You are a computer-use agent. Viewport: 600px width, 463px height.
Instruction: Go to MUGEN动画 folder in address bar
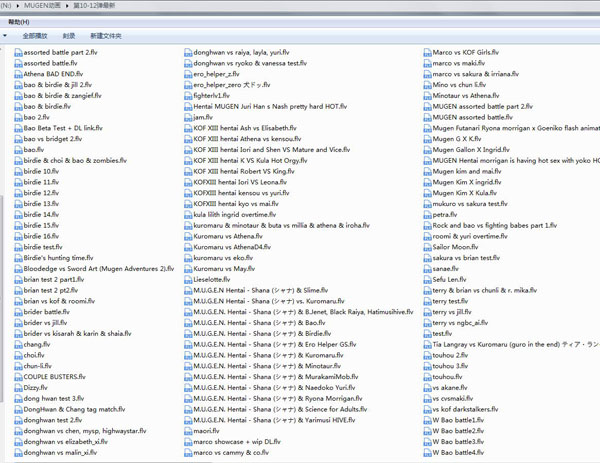pos(42,6)
